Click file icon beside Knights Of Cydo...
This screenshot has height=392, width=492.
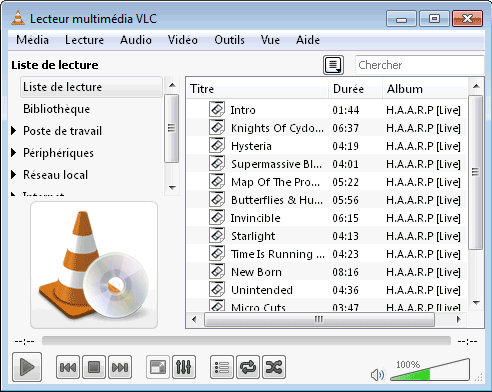(x=217, y=127)
